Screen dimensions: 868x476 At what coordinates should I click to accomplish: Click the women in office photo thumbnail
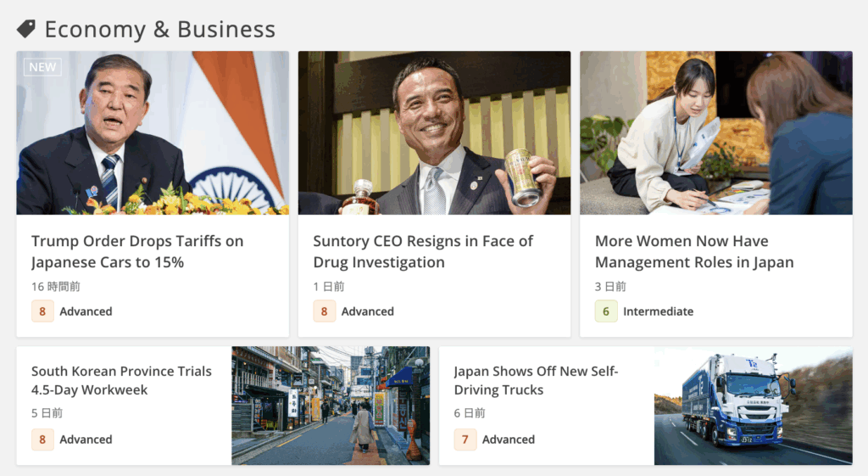click(716, 133)
